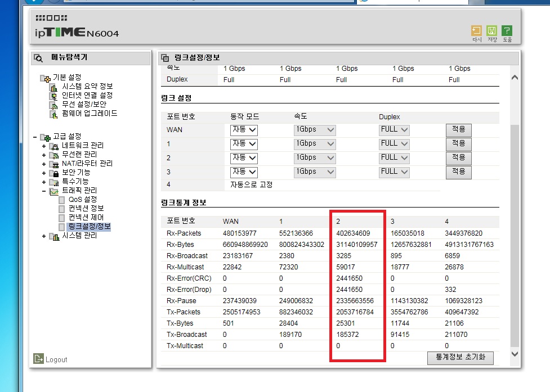Open WAN port Duplex dropdown
The height and width of the screenshot is (392, 550).
[394, 130]
